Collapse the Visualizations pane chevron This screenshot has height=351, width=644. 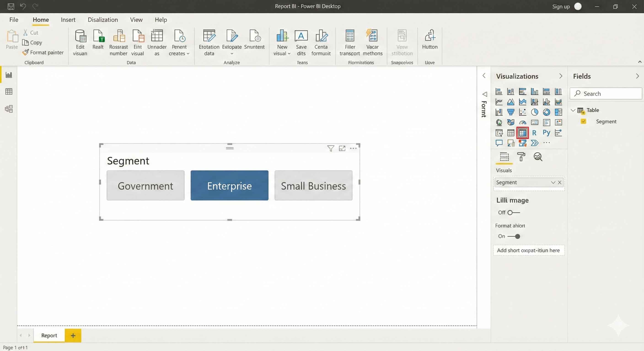(x=561, y=76)
